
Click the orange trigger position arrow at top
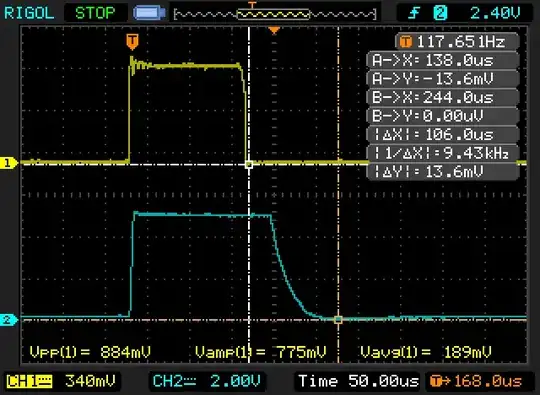274,31
